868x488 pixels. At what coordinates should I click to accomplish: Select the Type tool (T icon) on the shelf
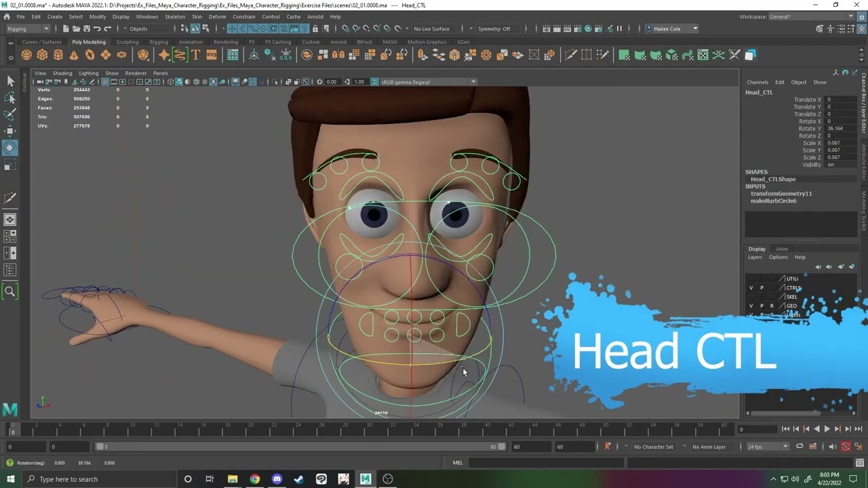pyautogui.click(x=195, y=55)
